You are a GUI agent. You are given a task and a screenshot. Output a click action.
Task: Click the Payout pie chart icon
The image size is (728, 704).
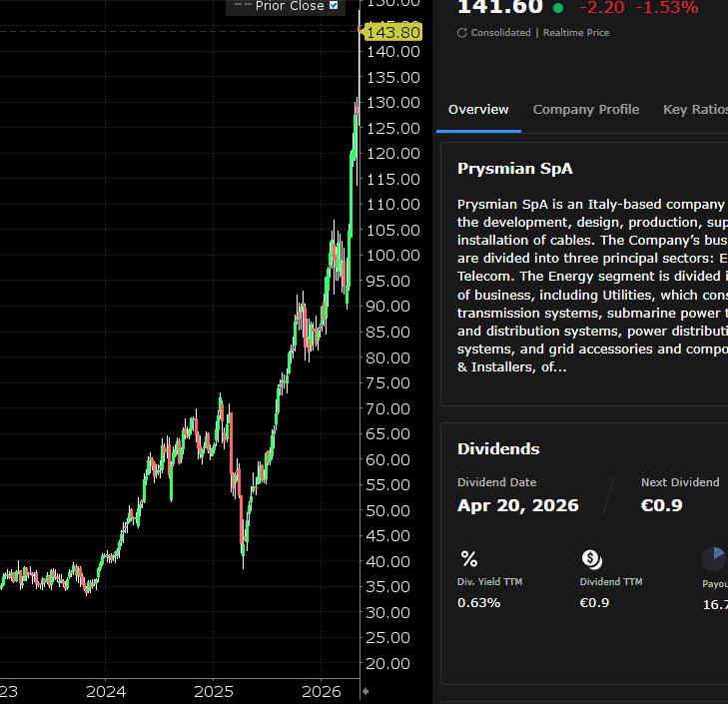pyautogui.click(x=714, y=558)
